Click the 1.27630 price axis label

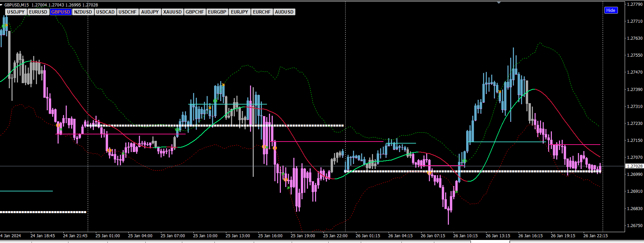coord(635,38)
